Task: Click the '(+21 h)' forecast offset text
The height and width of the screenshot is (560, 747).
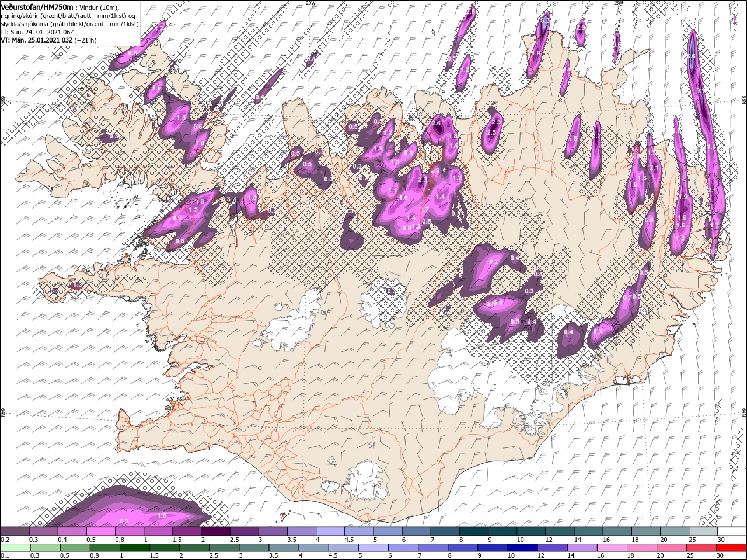Action: click(x=85, y=40)
